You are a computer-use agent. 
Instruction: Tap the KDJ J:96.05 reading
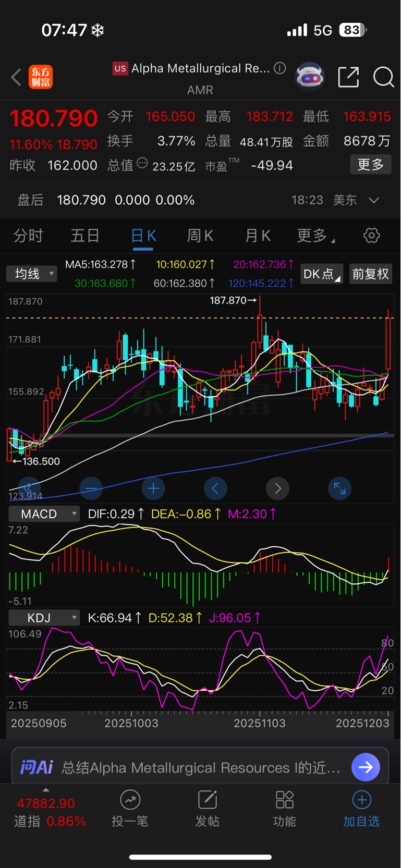click(235, 618)
